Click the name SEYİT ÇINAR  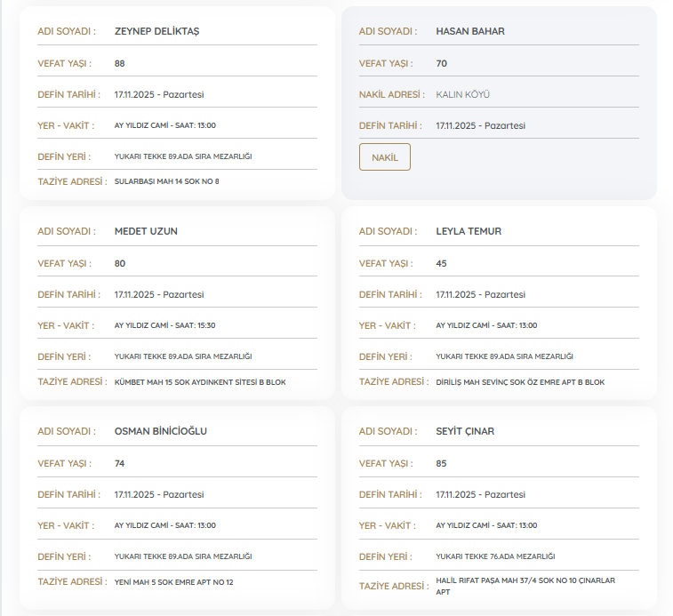coord(465,431)
